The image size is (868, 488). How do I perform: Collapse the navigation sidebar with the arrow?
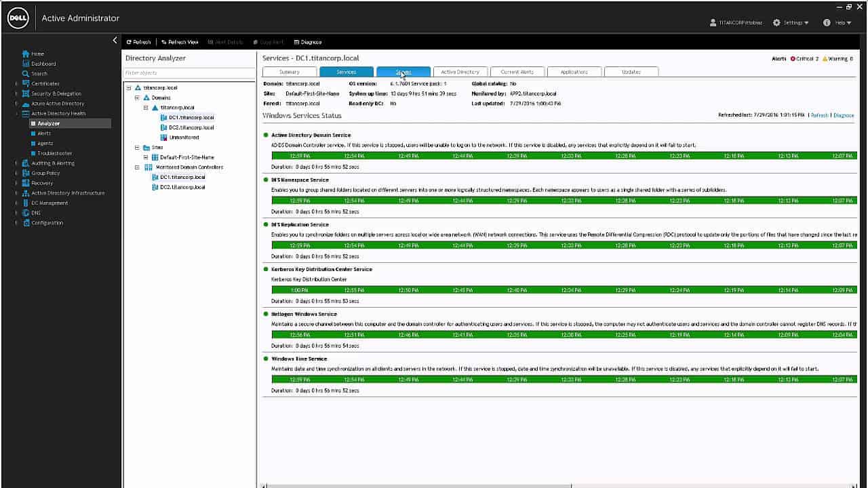coord(115,40)
